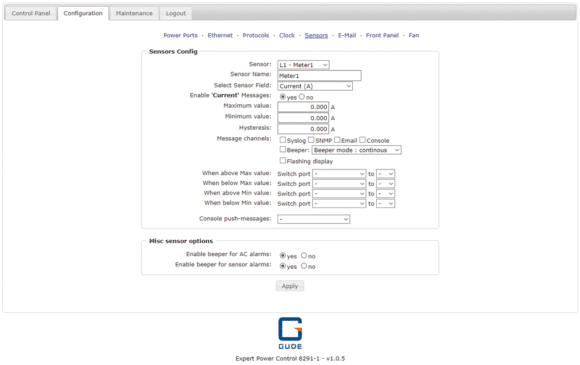Click the Expert Power Control 8291-1 version text

[290, 358]
